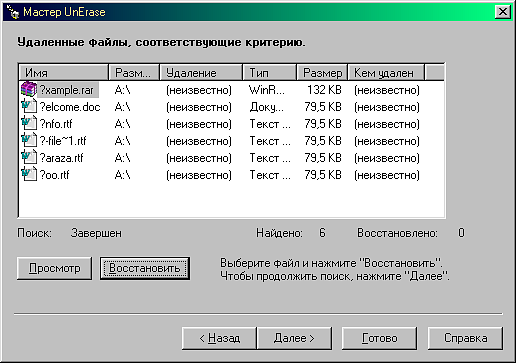Click A:\ location of ?nfo.rtf

click(122, 124)
